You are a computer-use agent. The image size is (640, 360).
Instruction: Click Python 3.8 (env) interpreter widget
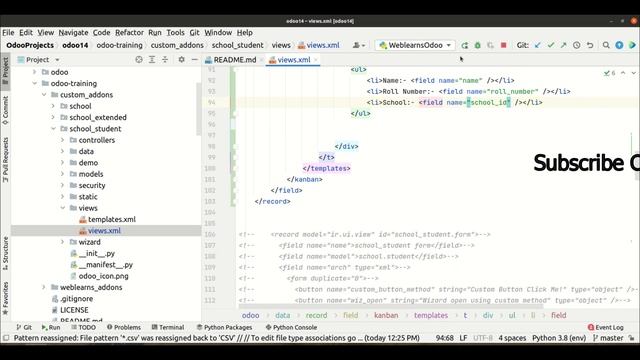pyautogui.click(x=559, y=338)
